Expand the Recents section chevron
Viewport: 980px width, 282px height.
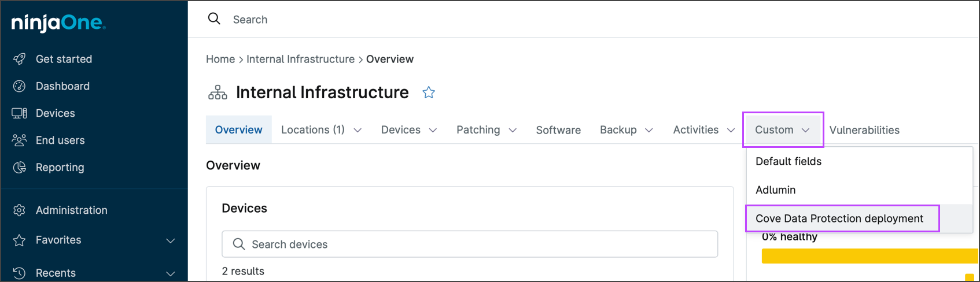[171, 273]
